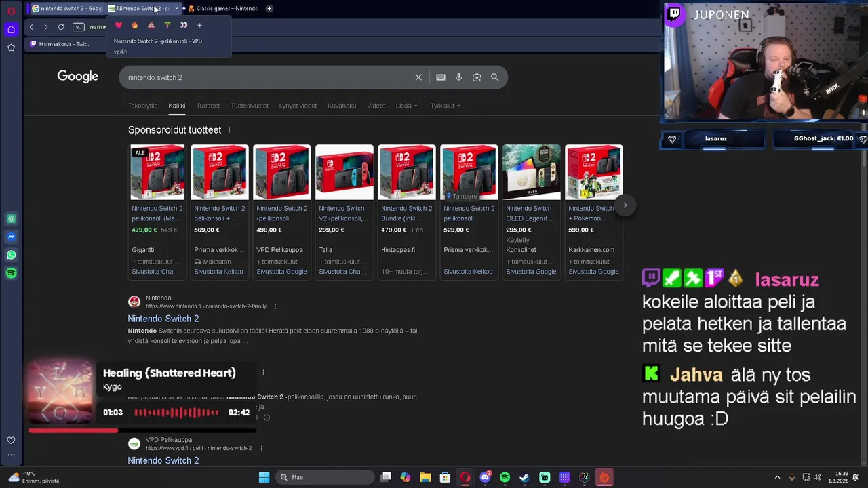Open WhatsApp in the Opera sidebar

click(11, 255)
